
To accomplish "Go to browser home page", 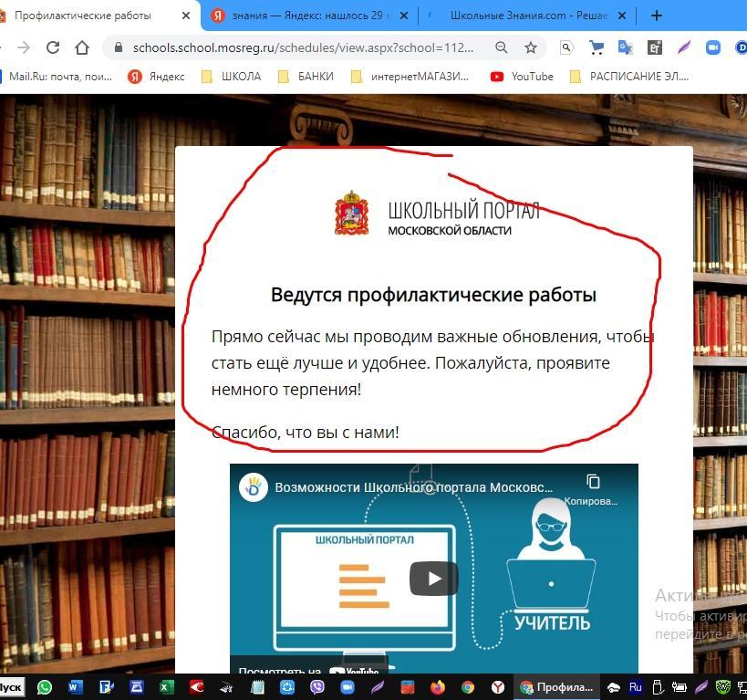I will [x=82, y=47].
